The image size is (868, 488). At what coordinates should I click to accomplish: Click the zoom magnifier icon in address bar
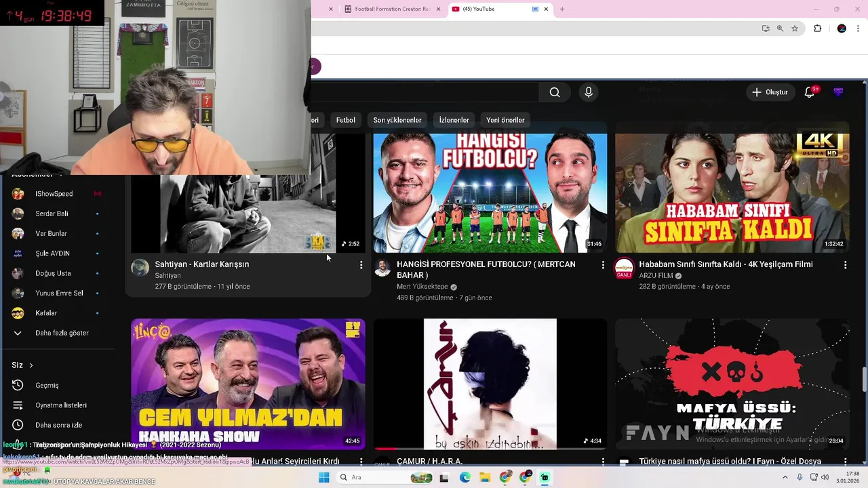click(x=780, y=28)
